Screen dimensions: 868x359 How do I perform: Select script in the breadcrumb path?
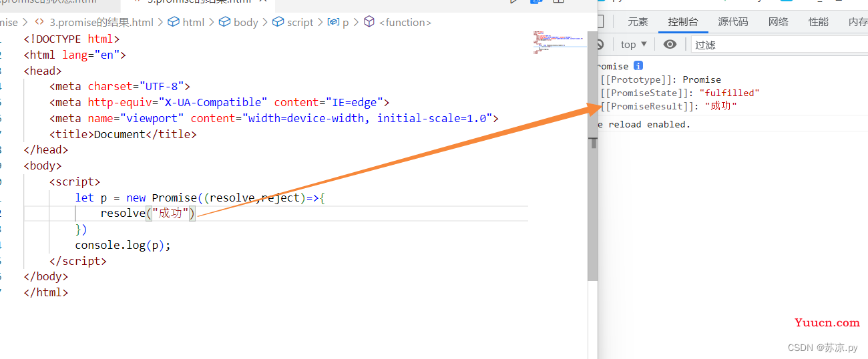[300, 22]
